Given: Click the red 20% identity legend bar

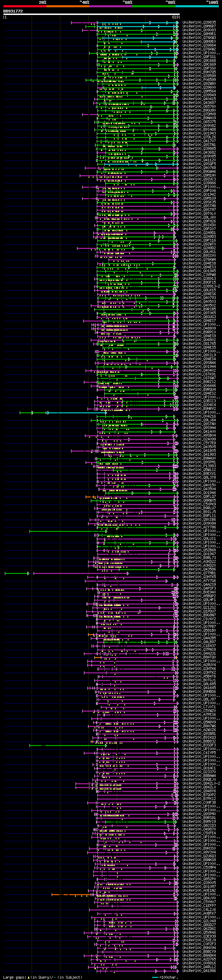Looking at the screenshot, I should (x=25, y=6).
